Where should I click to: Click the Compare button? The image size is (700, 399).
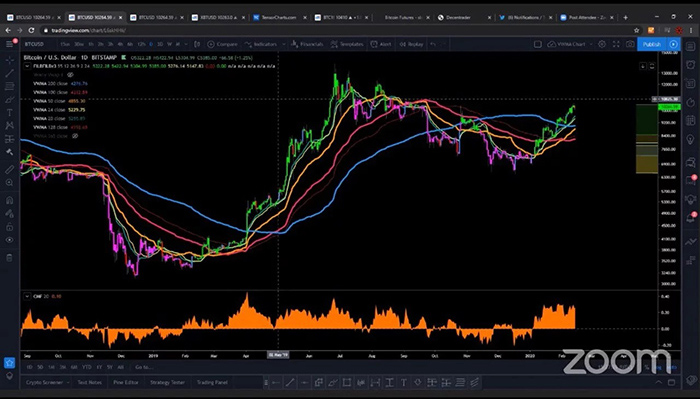[222, 44]
